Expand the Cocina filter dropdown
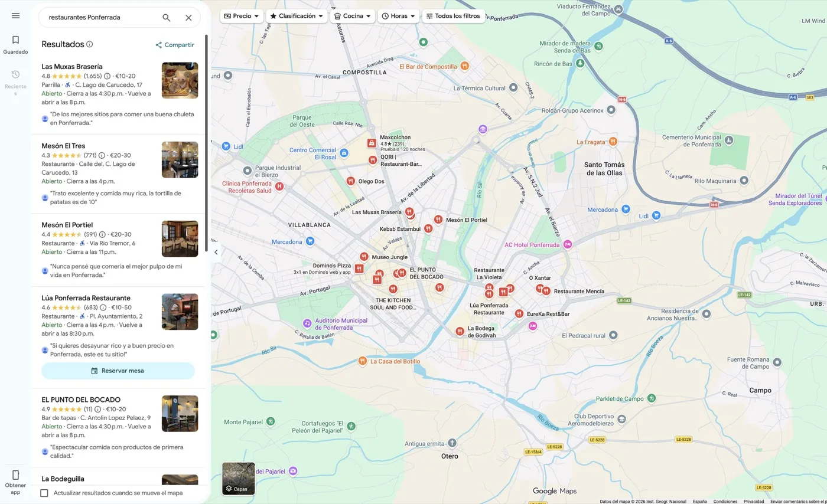 pos(352,16)
